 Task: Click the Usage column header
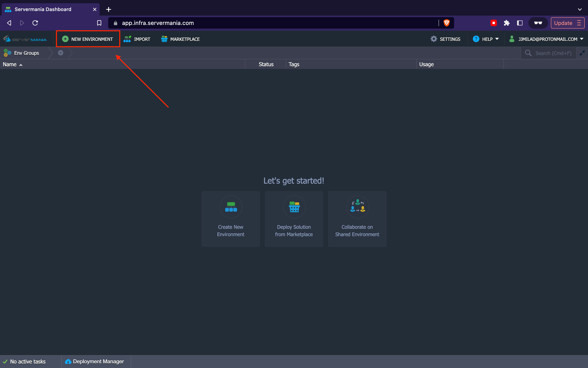coord(460,64)
